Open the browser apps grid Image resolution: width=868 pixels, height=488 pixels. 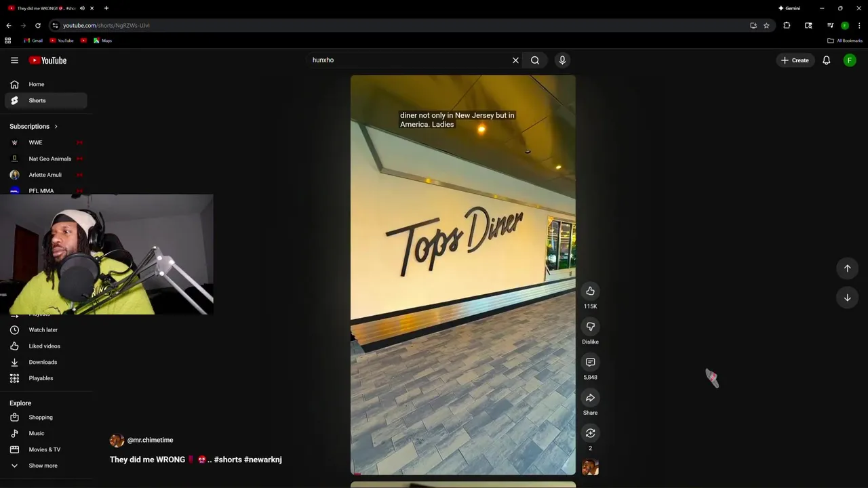pyautogui.click(x=8, y=41)
